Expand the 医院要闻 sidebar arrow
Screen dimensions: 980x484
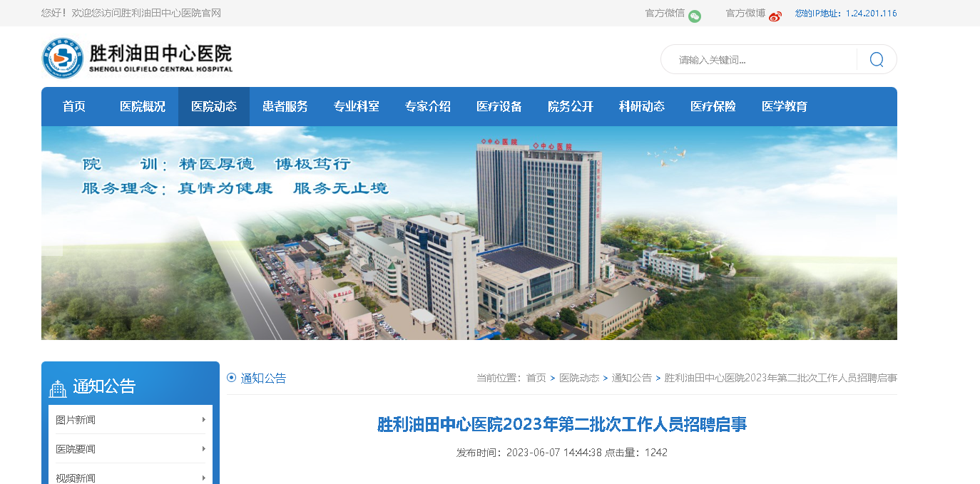(x=204, y=448)
